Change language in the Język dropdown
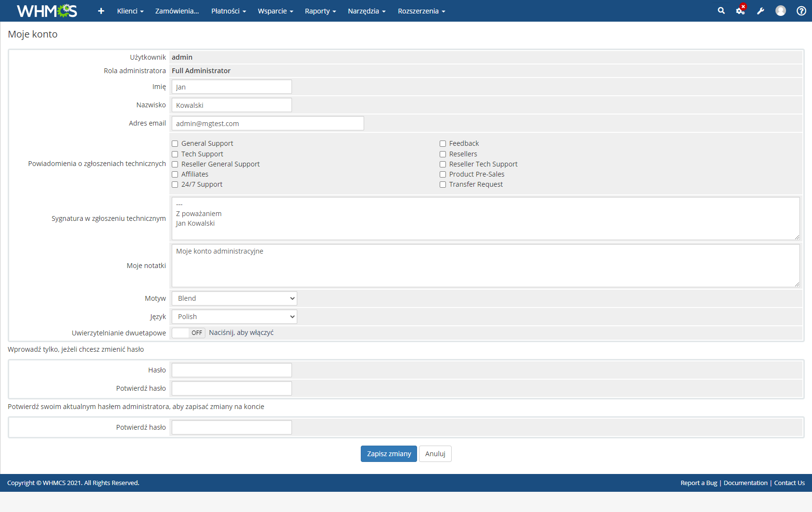Image resolution: width=812 pixels, height=512 pixels. 234,316
